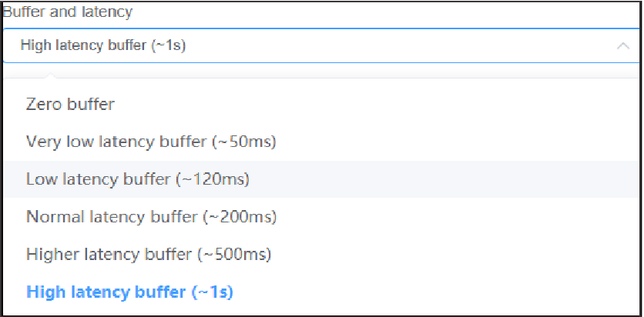Choose Very low latency buffer (~50ms)

click(x=151, y=142)
